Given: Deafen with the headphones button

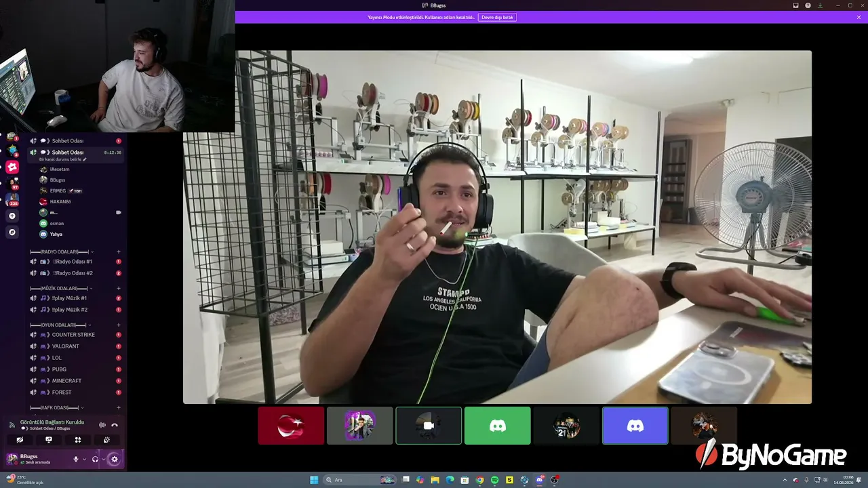Looking at the screenshot, I should (95, 459).
